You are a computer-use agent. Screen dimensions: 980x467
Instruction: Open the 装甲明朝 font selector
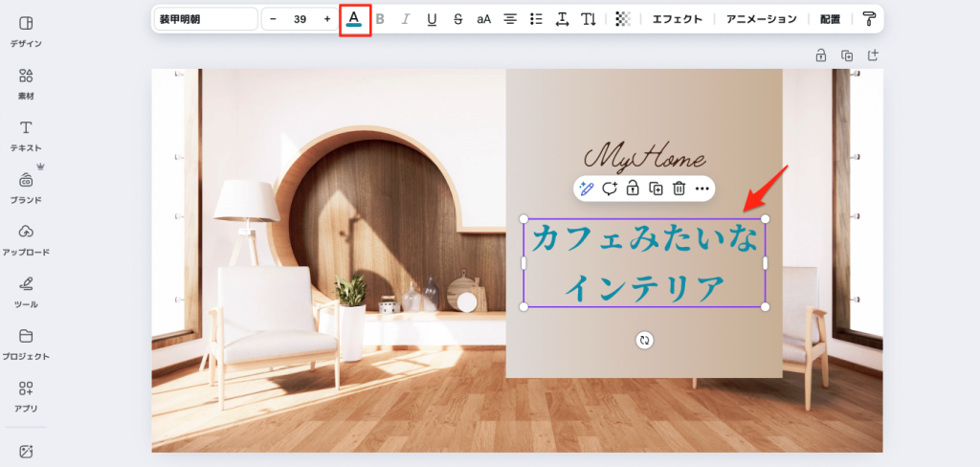(206, 19)
